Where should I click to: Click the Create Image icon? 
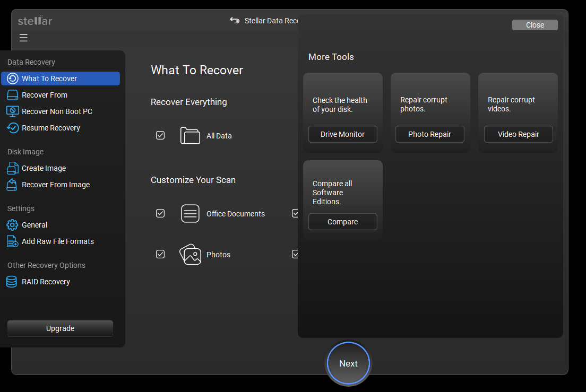point(12,168)
